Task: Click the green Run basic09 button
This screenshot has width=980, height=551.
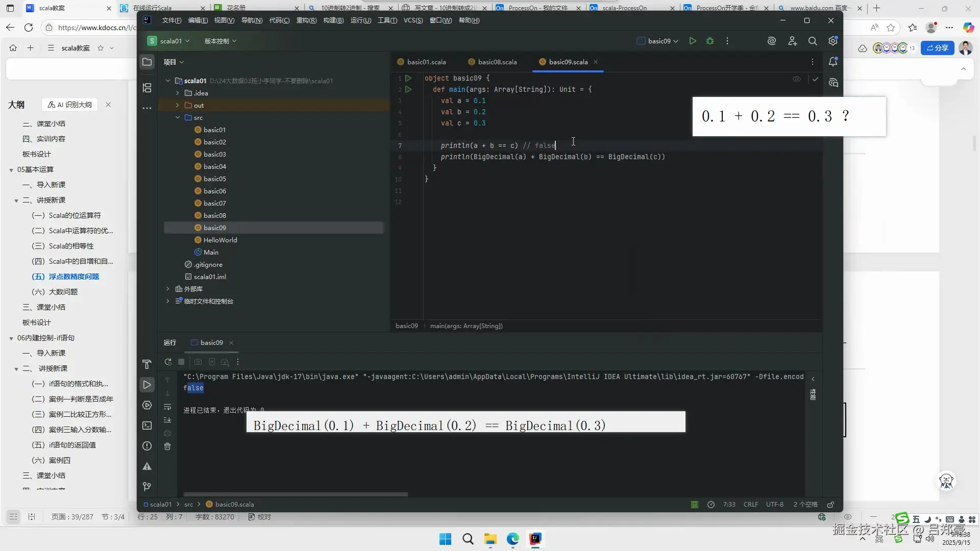Action: [x=692, y=41]
